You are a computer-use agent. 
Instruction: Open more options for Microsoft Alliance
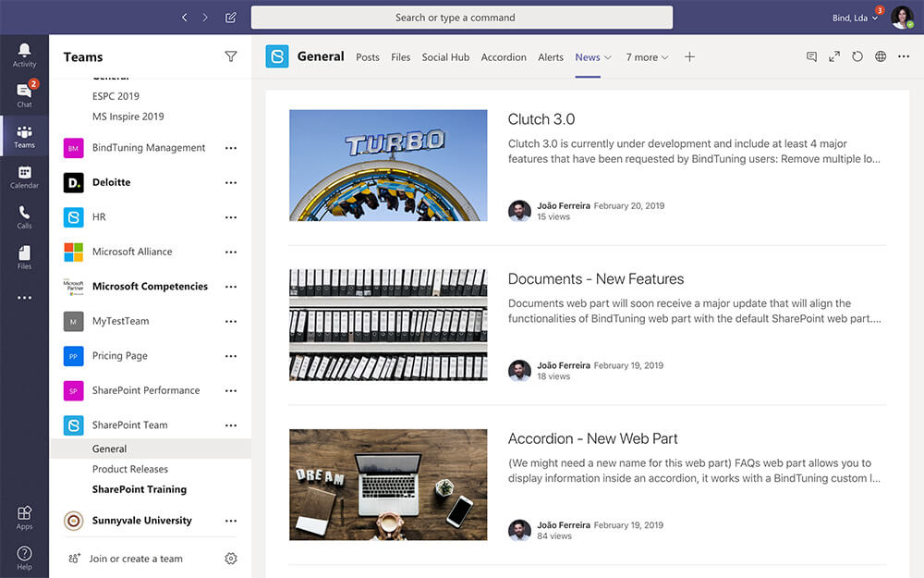coord(231,252)
